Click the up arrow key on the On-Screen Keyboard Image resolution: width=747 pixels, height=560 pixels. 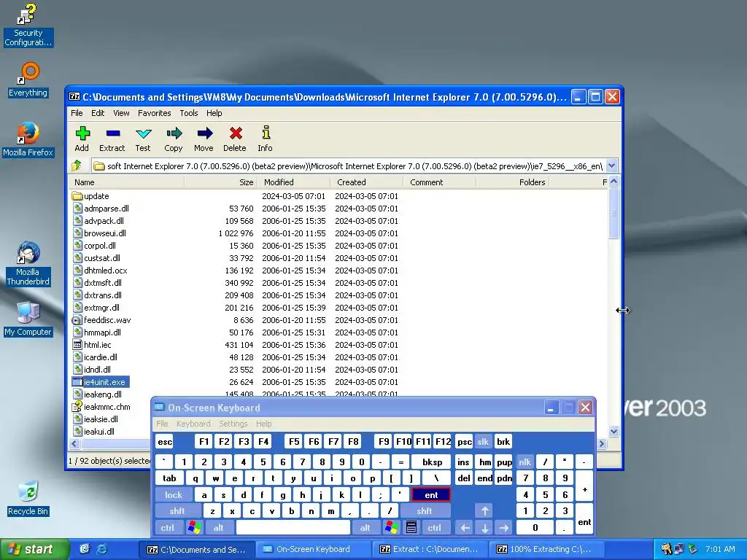tap(485, 511)
